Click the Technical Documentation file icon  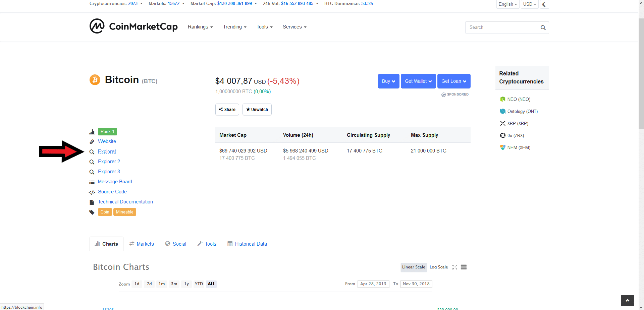(x=92, y=202)
